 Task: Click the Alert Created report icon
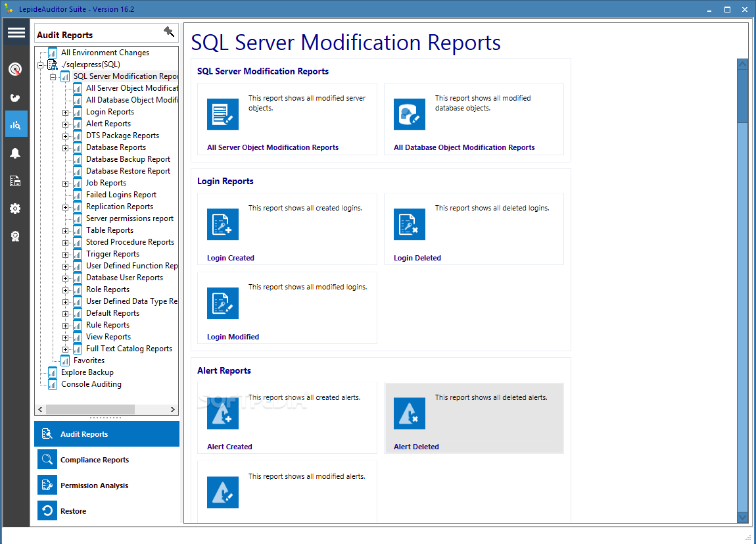tap(223, 413)
